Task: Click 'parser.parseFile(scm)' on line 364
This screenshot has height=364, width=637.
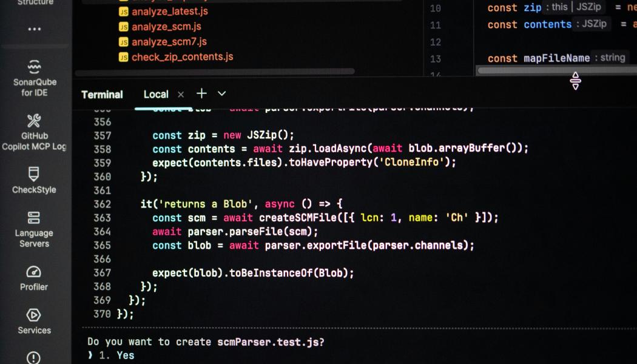Action: [250, 232]
